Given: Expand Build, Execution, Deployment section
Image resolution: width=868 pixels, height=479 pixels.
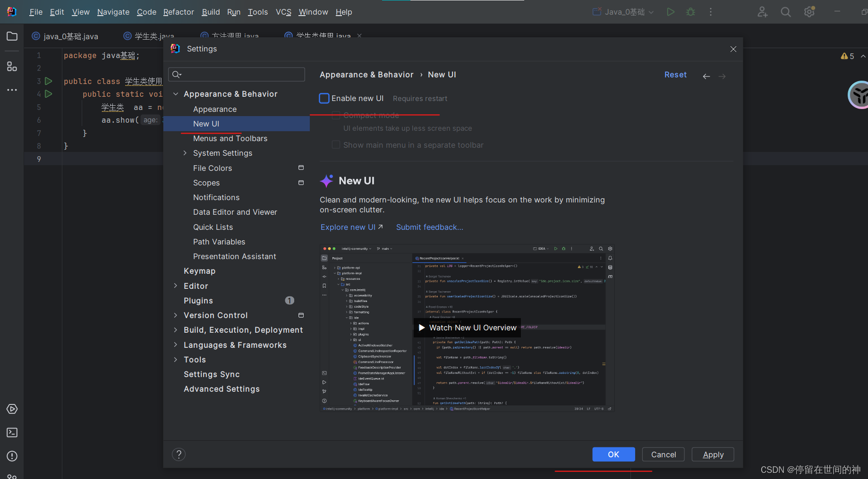Looking at the screenshot, I should point(176,330).
